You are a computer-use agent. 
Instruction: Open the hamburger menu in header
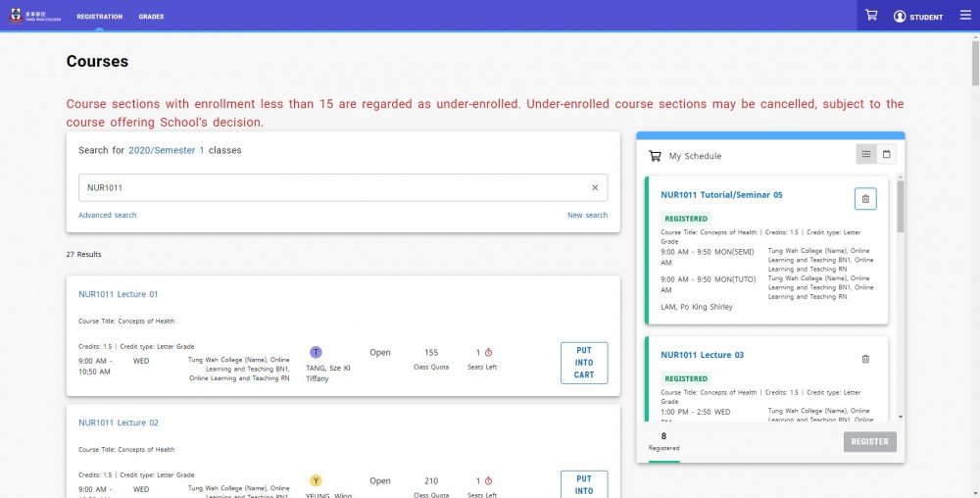click(x=965, y=15)
